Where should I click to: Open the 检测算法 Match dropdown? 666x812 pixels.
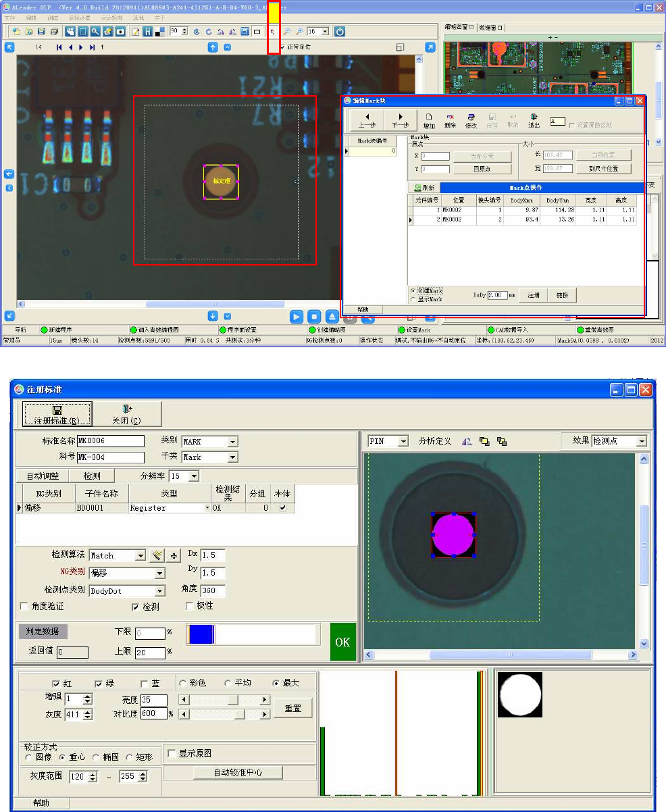pos(140,556)
